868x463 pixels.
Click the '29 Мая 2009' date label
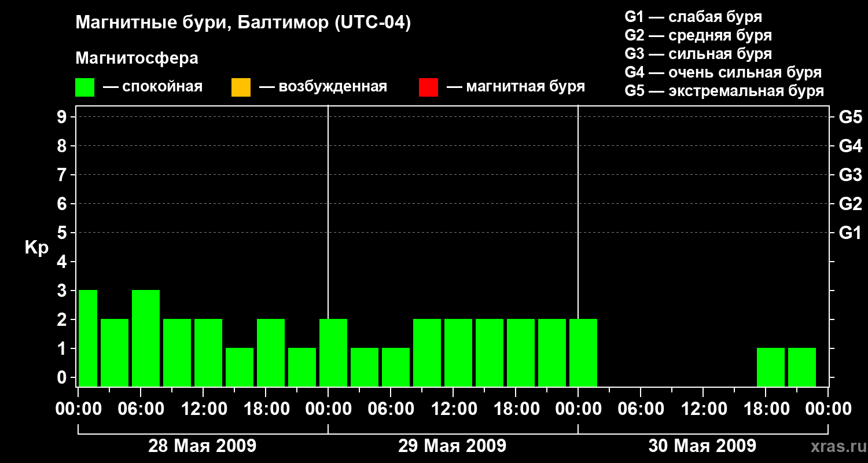453,446
